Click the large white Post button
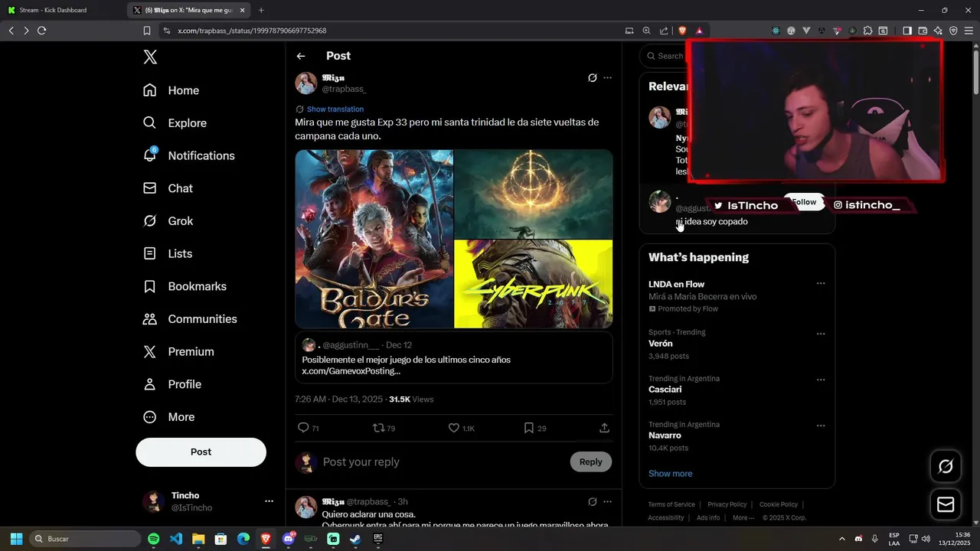The width and height of the screenshot is (980, 551). point(201,452)
